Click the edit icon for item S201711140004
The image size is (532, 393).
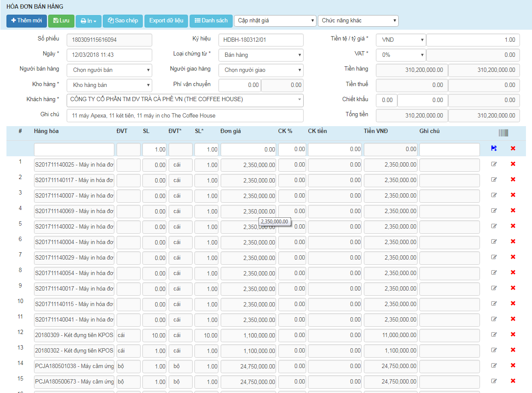coord(494,241)
